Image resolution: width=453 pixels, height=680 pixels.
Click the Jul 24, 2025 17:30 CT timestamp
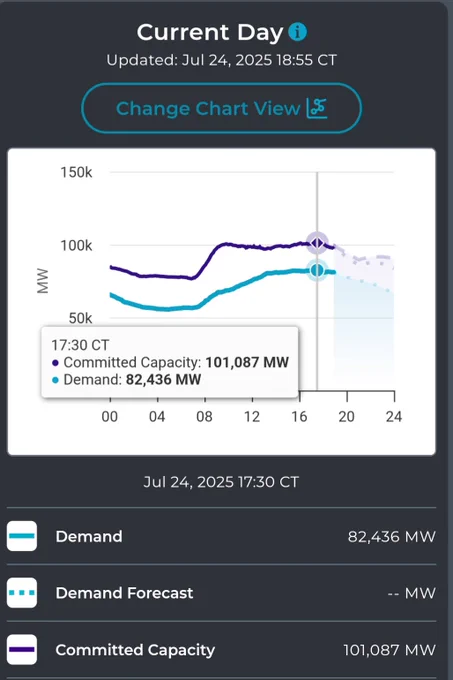pos(221,482)
